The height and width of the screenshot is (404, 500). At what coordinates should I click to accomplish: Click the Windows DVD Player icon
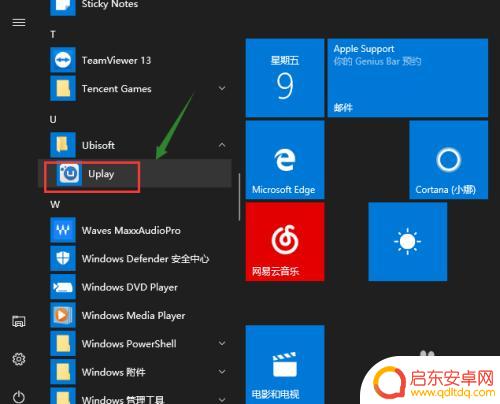coord(63,287)
